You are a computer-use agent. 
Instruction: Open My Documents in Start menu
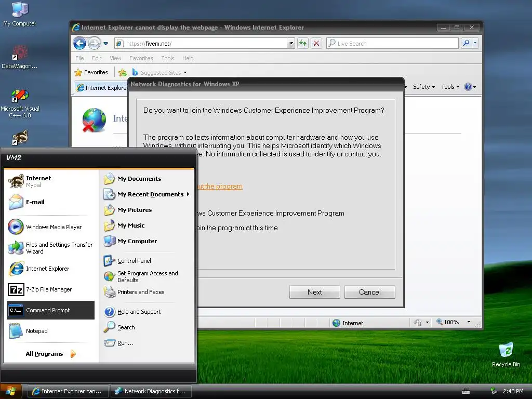pos(147,179)
